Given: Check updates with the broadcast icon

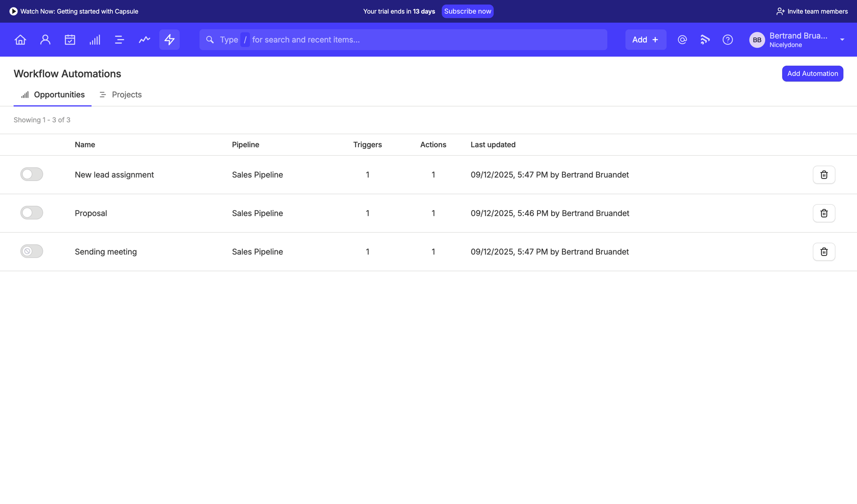Looking at the screenshot, I should [705, 40].
